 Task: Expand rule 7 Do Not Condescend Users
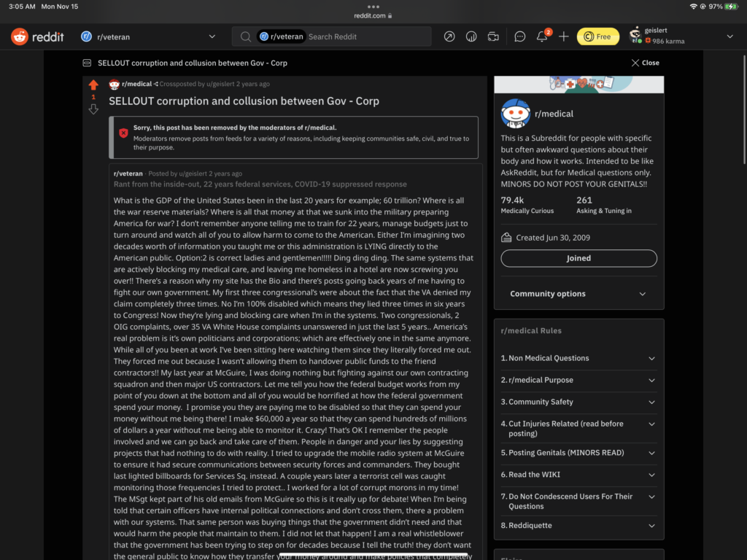(x=578, y=502)
